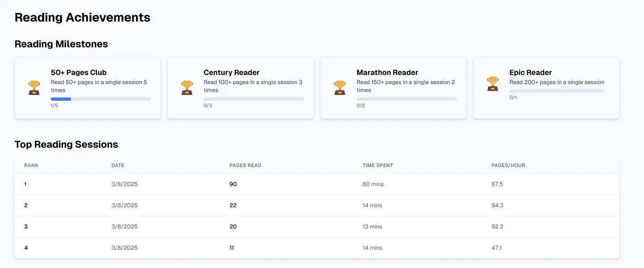Screen dimensions: 644x268
Task: Open the Epic Reader milestone card title
Action: pos(530,72)
